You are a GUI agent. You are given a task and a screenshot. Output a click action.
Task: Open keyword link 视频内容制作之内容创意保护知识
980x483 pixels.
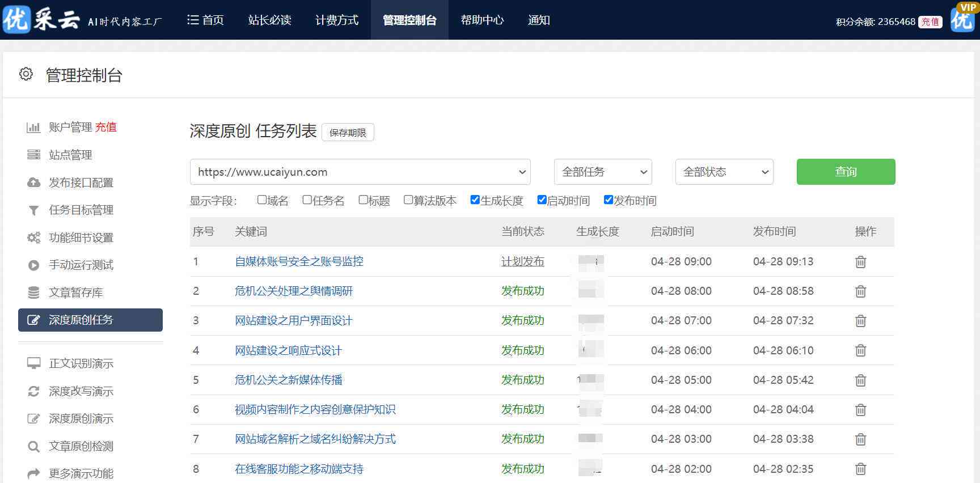tap(315, 409)
